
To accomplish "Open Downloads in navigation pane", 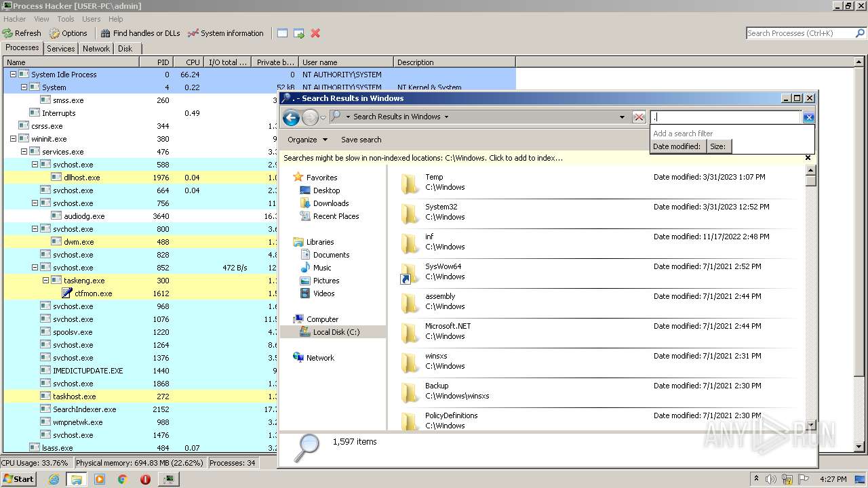I will 325,203.
